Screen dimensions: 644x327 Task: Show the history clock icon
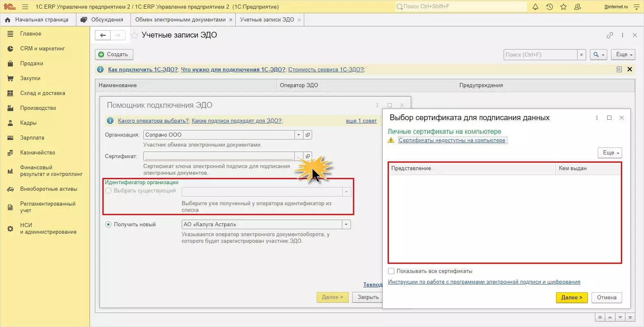tap(549, 7)
